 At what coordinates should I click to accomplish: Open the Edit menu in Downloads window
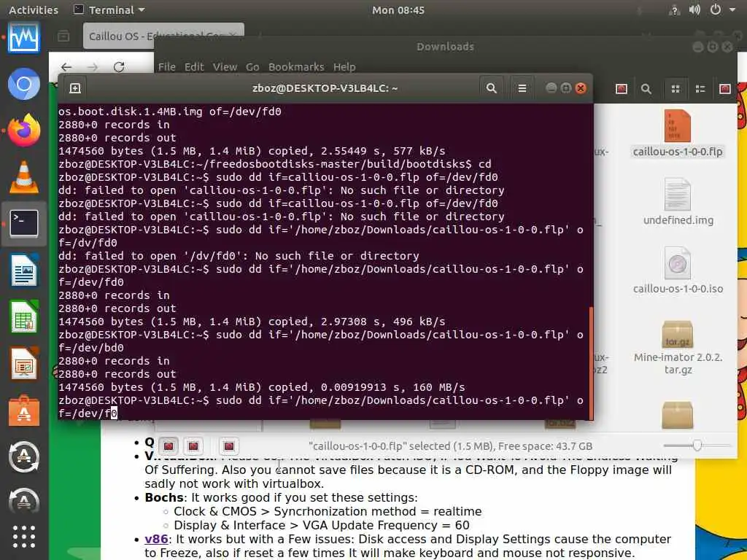click(194, 66)
